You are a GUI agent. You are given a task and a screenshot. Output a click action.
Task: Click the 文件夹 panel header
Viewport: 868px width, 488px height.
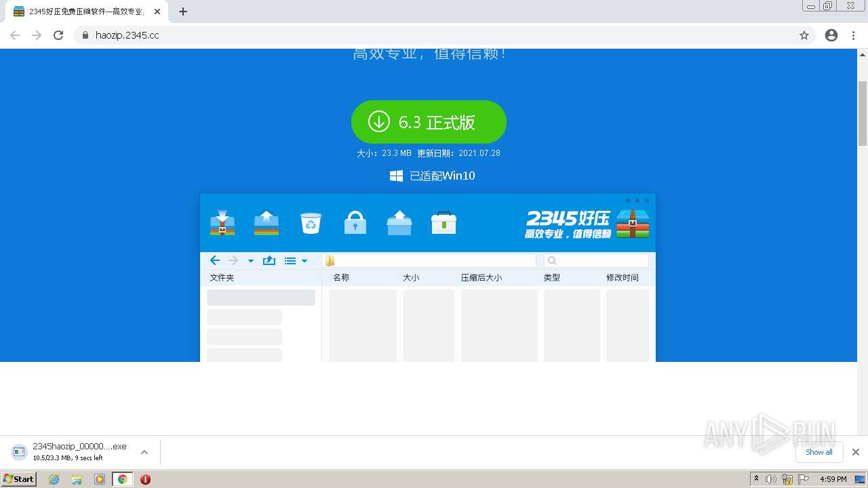pyautogui.click(x=222, y=278)
